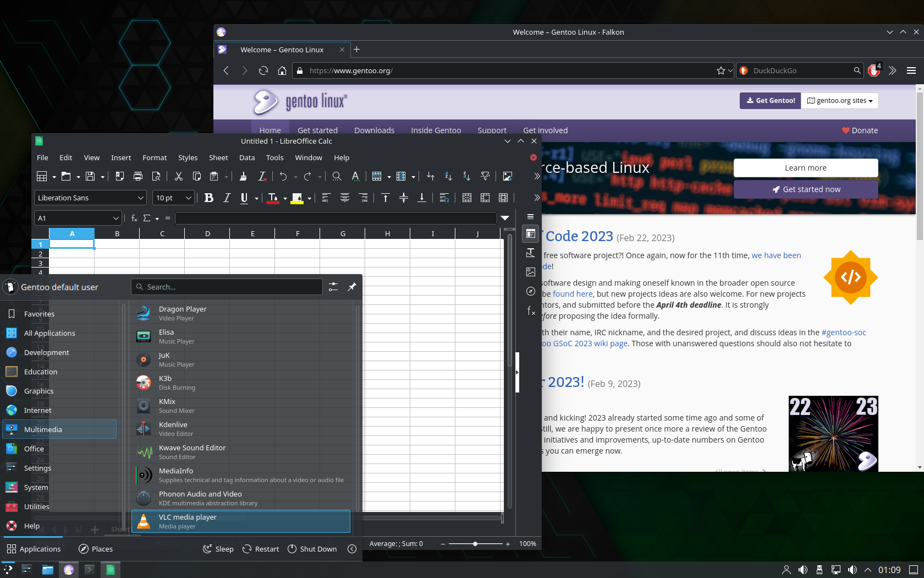This screenshot has height=578, width=924.
Task: Open the font name dropdown Liberation Sans
Action: [141, 198]
